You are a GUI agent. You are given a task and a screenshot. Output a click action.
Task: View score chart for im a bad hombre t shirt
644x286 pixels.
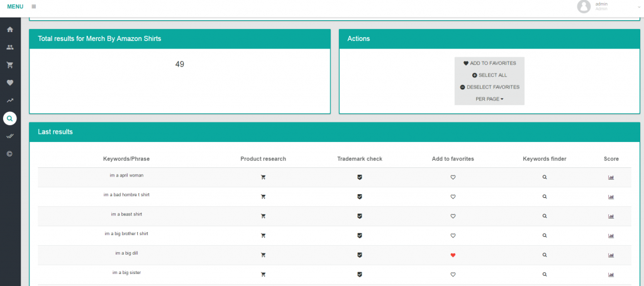[x=611, y=197]
